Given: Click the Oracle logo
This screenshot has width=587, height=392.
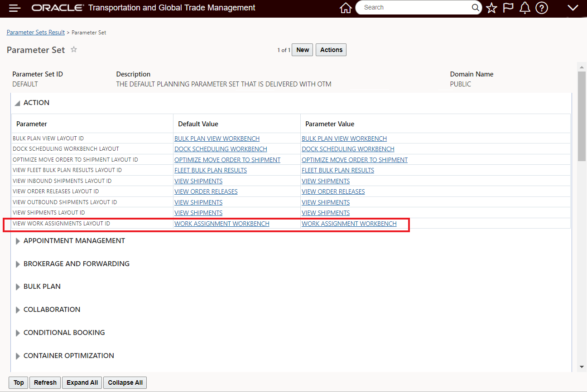Looking at the screenshot, I should [x=58, y=8].
